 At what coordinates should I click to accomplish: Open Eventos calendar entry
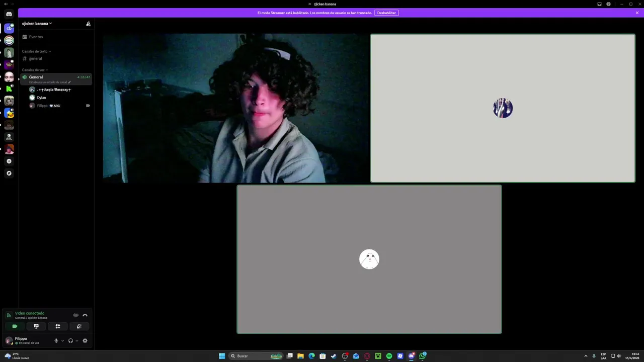(x=56, y=37)
